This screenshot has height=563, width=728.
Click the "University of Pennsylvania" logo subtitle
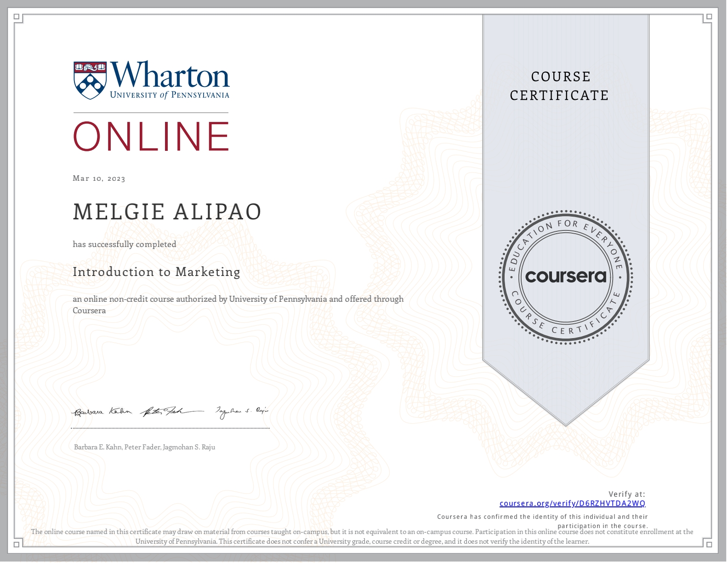pyautogui.click(x=170, y=95)
